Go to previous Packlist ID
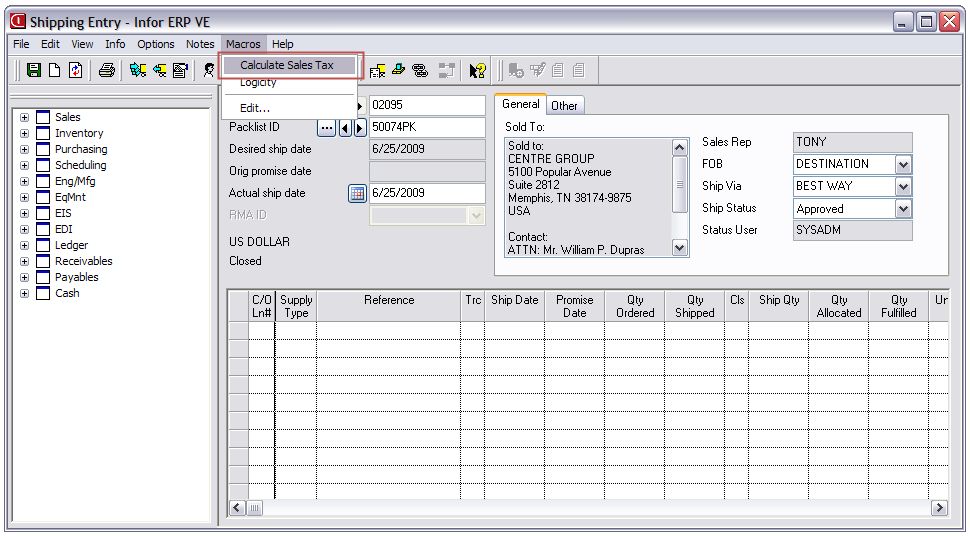This screenshot has width=970, height=536. (345, 128)
